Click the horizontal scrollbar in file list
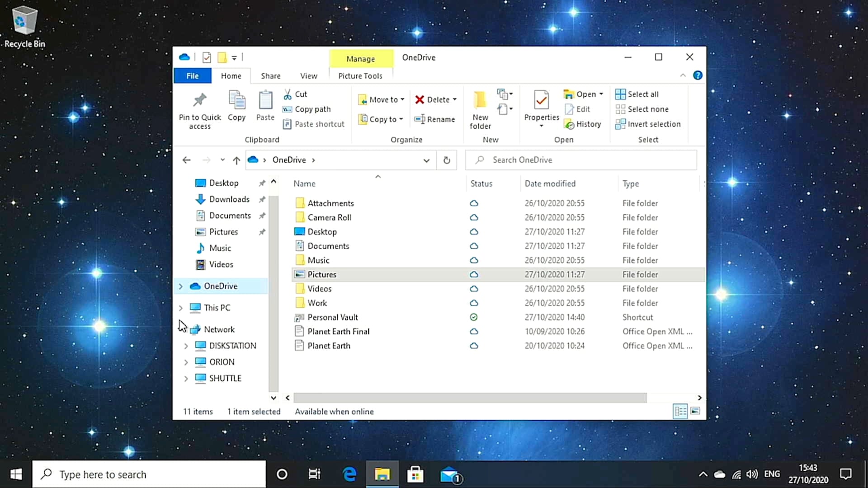 470,398
